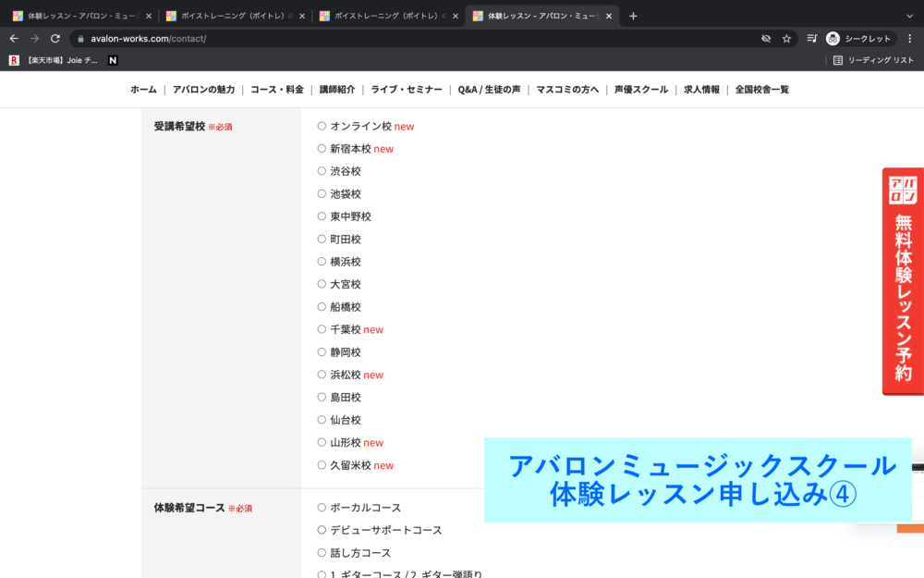
Task: Close the active 体験レッスン tab
Action: click(609, 16)
